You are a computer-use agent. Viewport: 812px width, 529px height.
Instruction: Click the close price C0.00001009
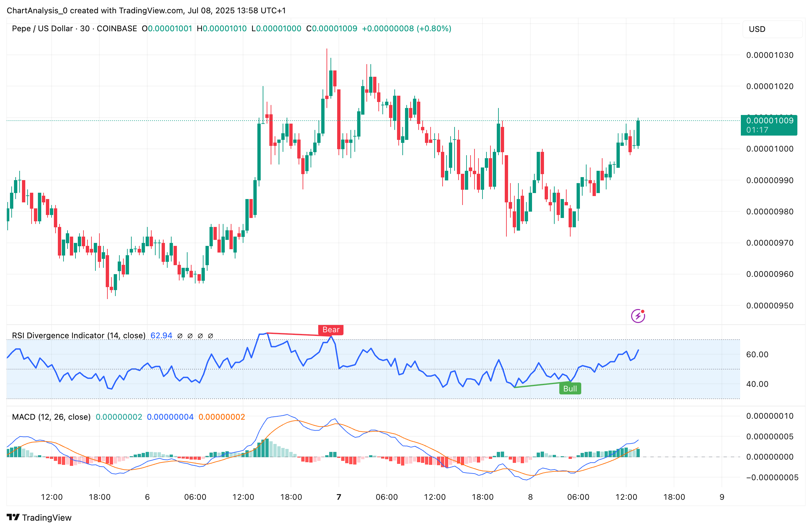click(x=332, y=29)
